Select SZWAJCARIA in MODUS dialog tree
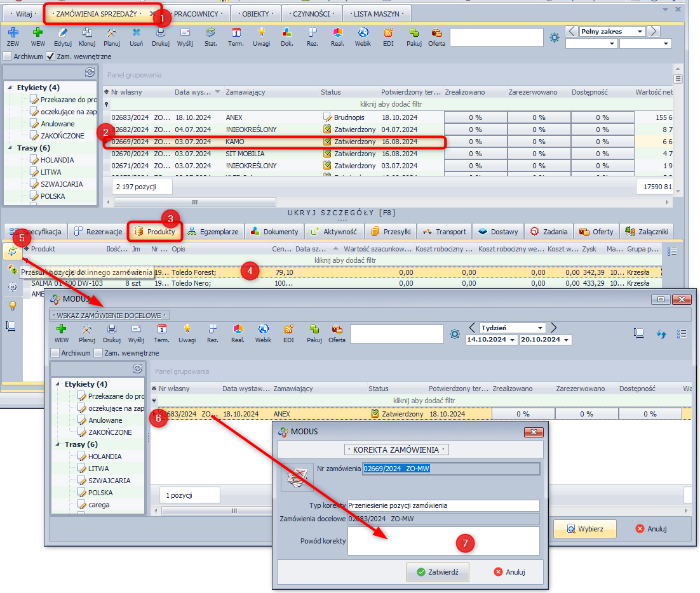 109,481
